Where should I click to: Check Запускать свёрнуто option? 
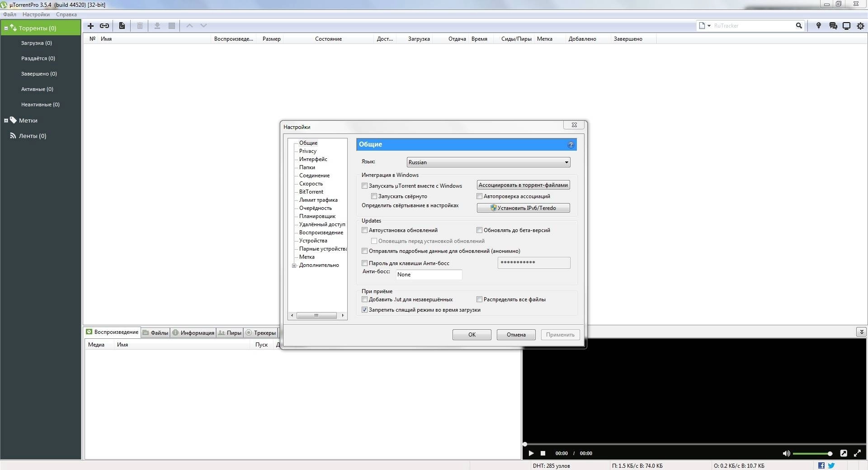(374, 196)
